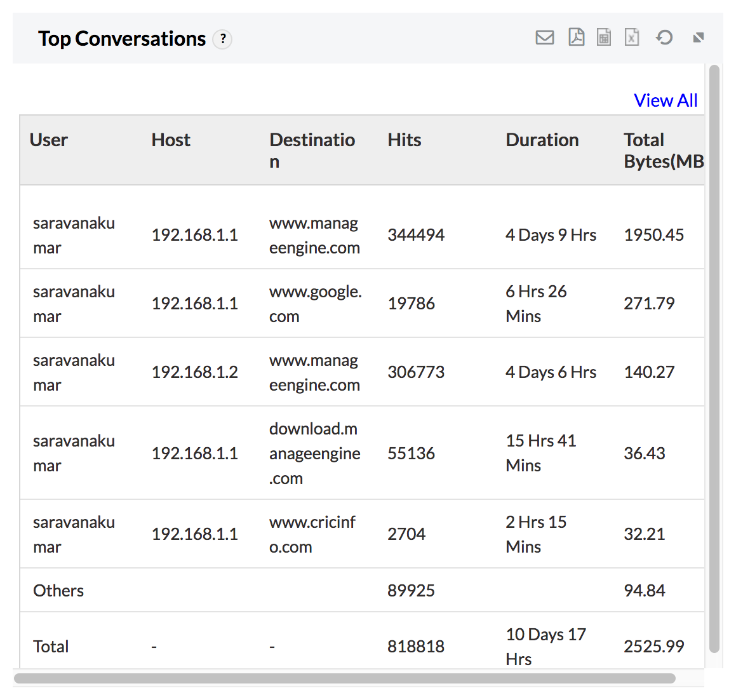Select the www.google.com destination cell
736x700 pixels.
pos(315,304)
